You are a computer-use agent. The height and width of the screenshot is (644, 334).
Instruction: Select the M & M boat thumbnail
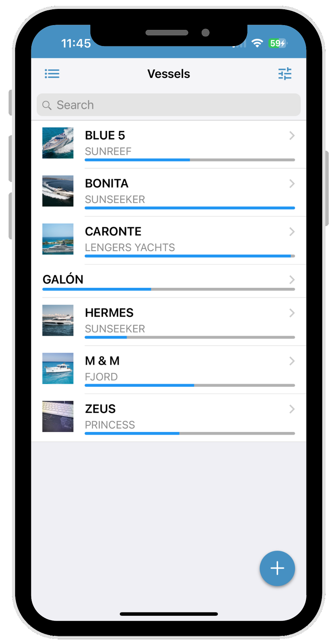coord(58,368)
